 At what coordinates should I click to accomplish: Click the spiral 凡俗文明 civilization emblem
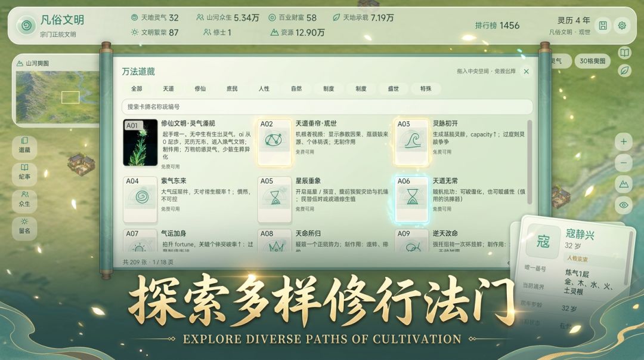[x=26, y=26]
